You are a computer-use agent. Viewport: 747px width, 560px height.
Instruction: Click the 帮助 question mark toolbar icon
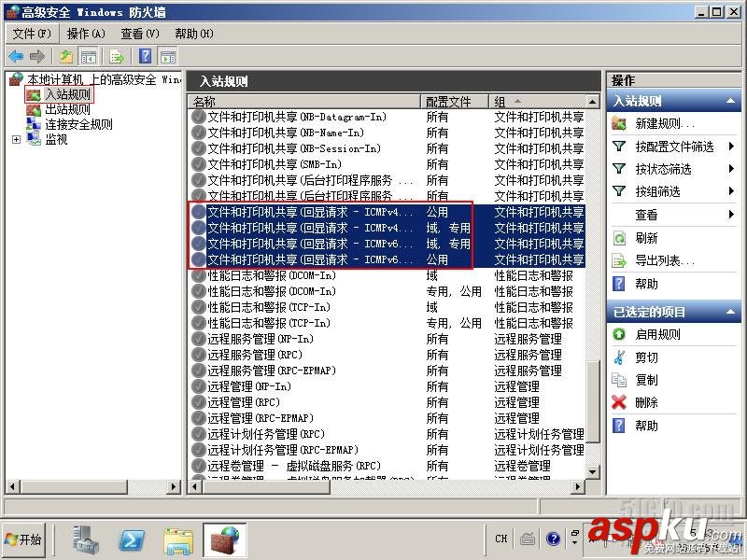(x=145, y=56)
